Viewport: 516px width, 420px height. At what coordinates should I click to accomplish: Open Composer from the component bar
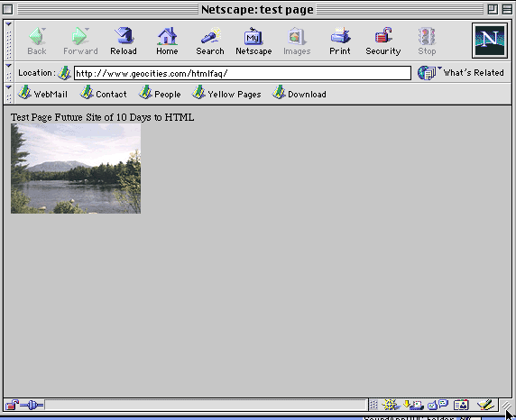click(x=485, y=405)
